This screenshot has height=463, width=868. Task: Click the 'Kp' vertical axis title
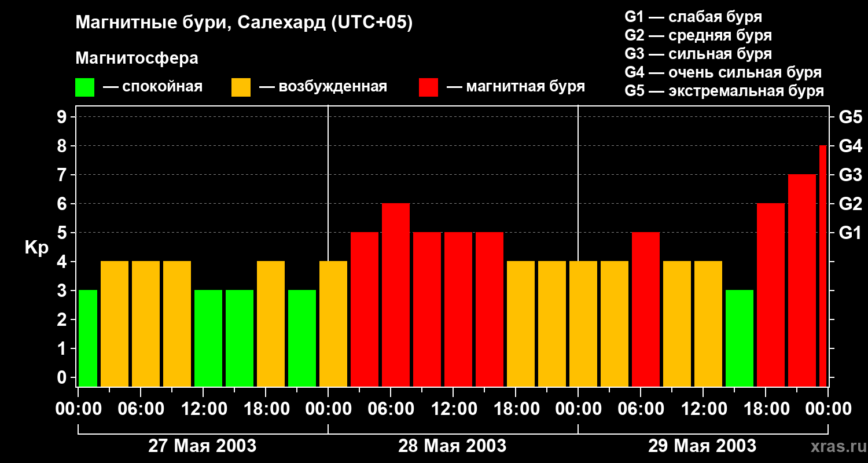pyautogui.click(x=36, y=248)
